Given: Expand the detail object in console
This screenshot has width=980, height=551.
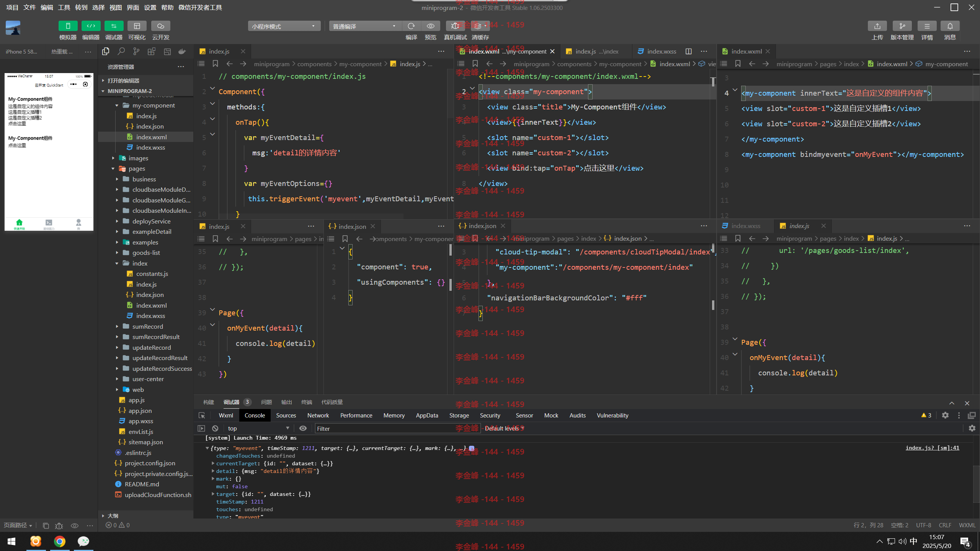Looking at the screenshot, I should coord(213,471).
